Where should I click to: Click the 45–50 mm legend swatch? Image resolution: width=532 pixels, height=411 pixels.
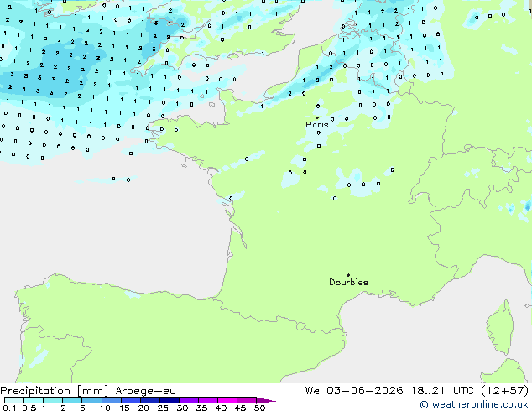[x=247, y=400]
